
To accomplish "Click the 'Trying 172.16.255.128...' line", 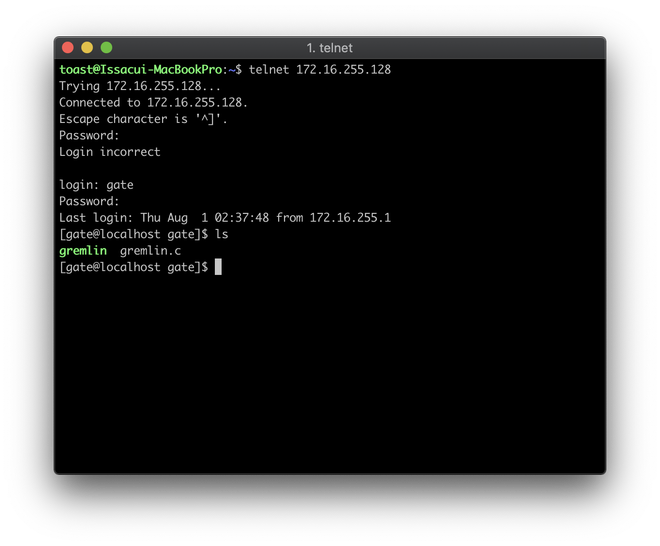I will point(140,86).
